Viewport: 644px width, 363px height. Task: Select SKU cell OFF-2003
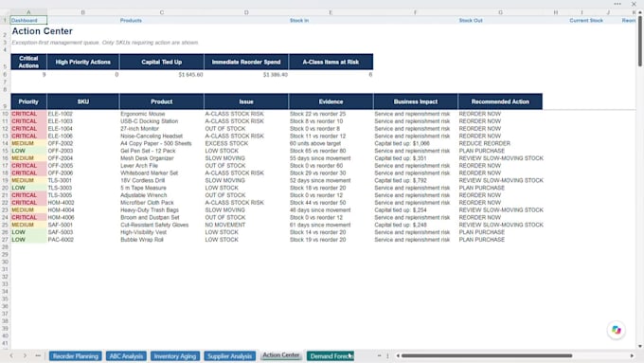point(61,151)
